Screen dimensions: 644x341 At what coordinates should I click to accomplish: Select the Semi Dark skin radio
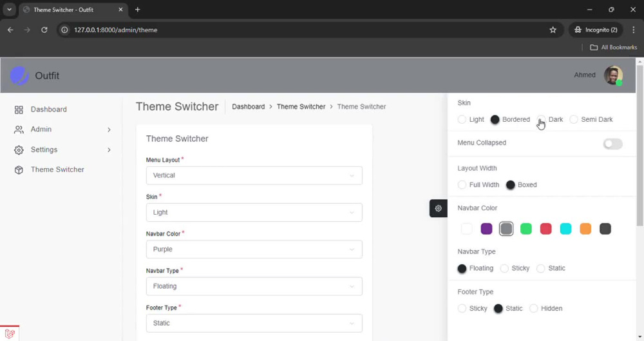pyautogui.click(x=574, y=119)
